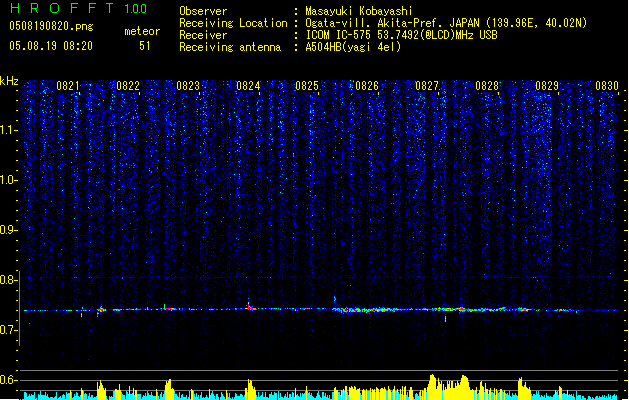Click the Receiving Location value line
The width and height of the screenshot is (629, 400).
[x=446, y=23]
